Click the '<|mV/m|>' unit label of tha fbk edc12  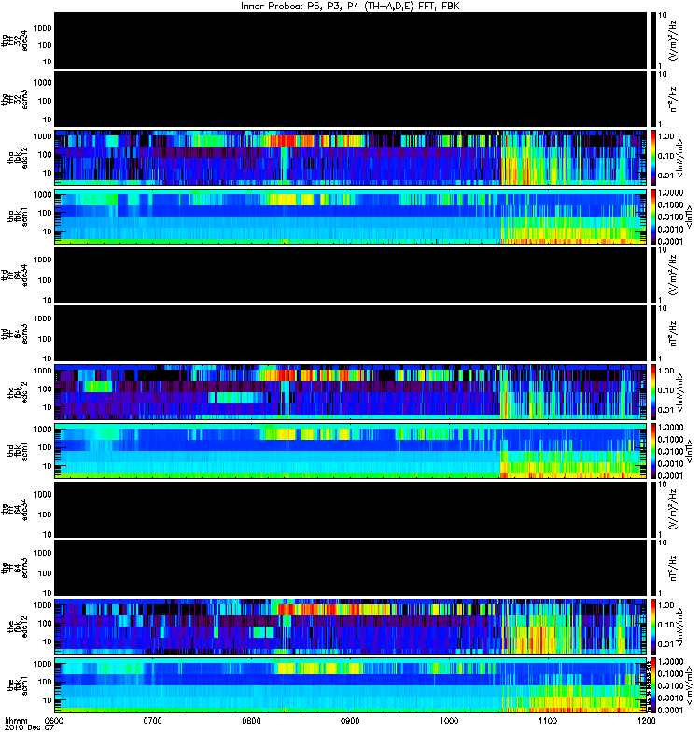(680, 158)
